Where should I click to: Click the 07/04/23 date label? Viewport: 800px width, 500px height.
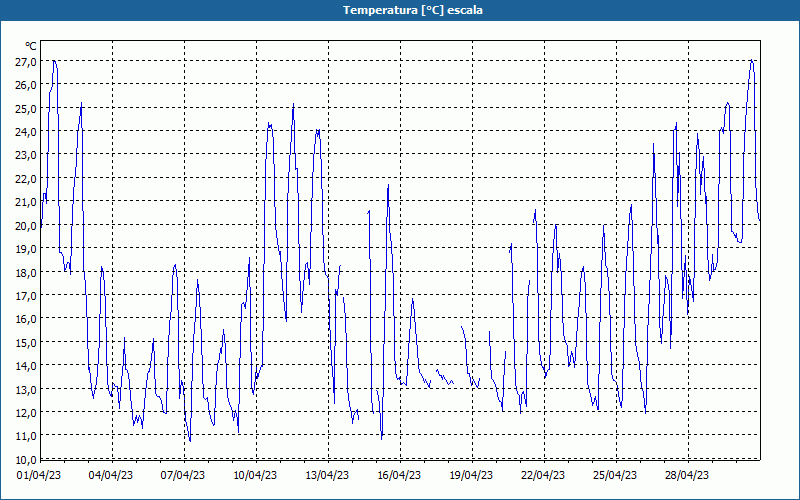[x=183, y=476]
